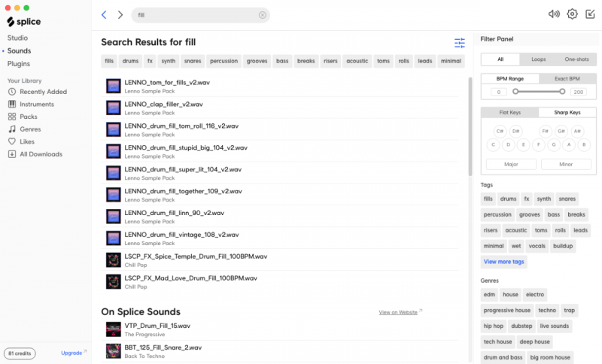Click the minimum BPM field showing 0
Screen dimensions: 602x364
click(x=499, y=92)
